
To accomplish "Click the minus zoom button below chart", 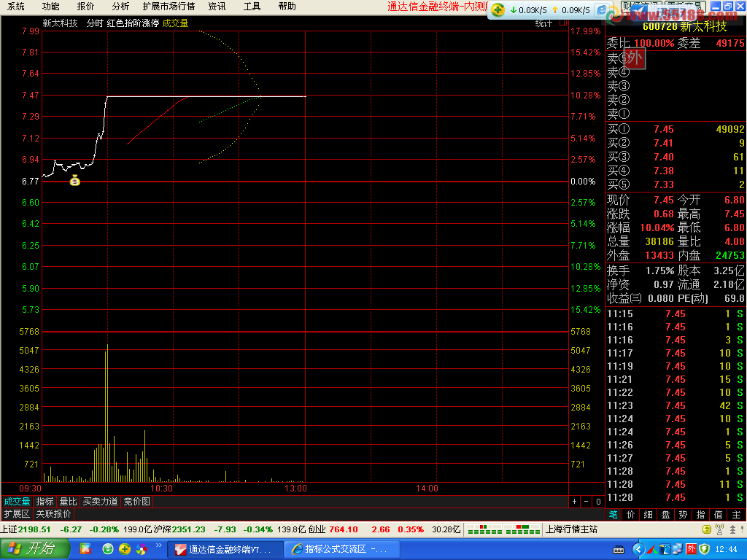I will pos(586,502).
